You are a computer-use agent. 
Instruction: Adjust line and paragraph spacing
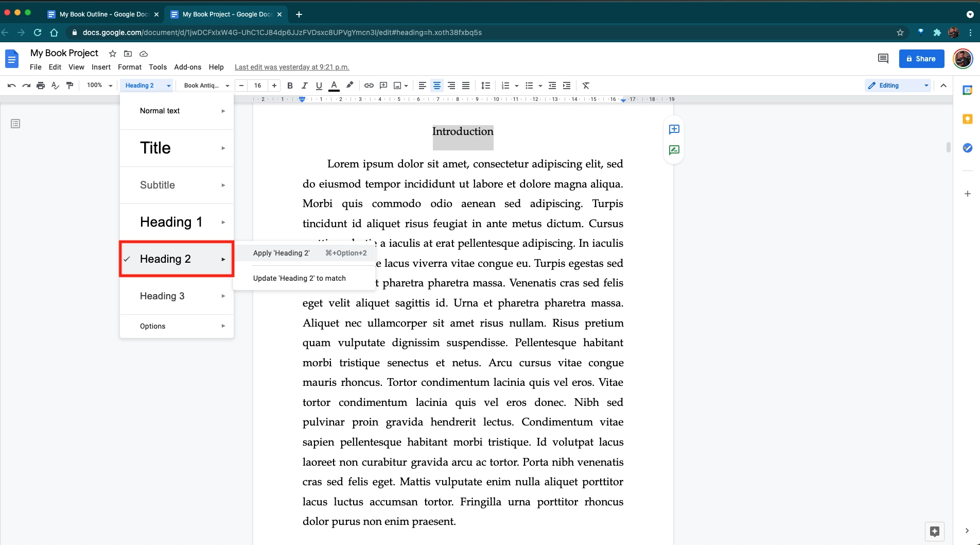click(485, 86)
